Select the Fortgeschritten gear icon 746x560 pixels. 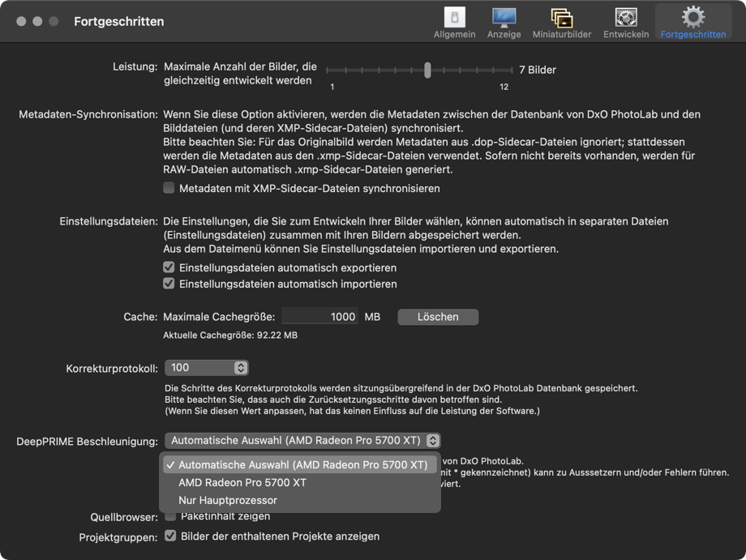(x=693, y=17)
